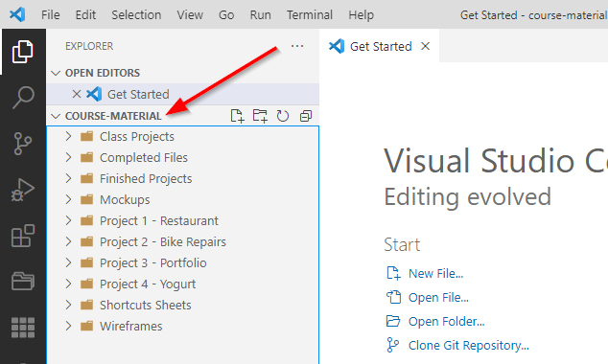Collapse all folders in Explorer
Viewport: 608px width, 364px height.
306,116
